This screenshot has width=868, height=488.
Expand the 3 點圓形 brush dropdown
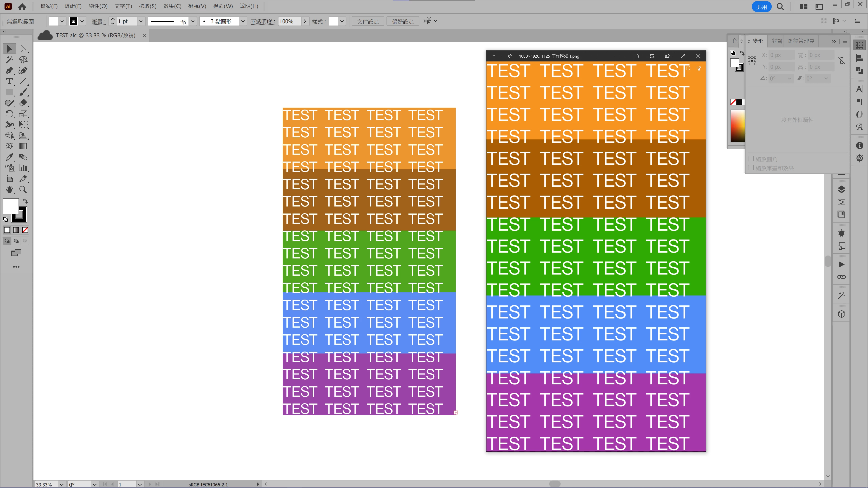243,21
